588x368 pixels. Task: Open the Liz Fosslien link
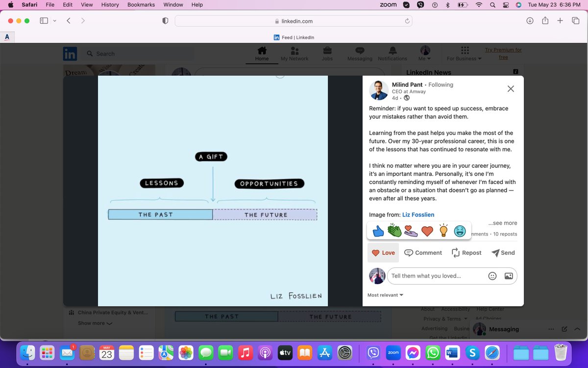coord(418,214)
